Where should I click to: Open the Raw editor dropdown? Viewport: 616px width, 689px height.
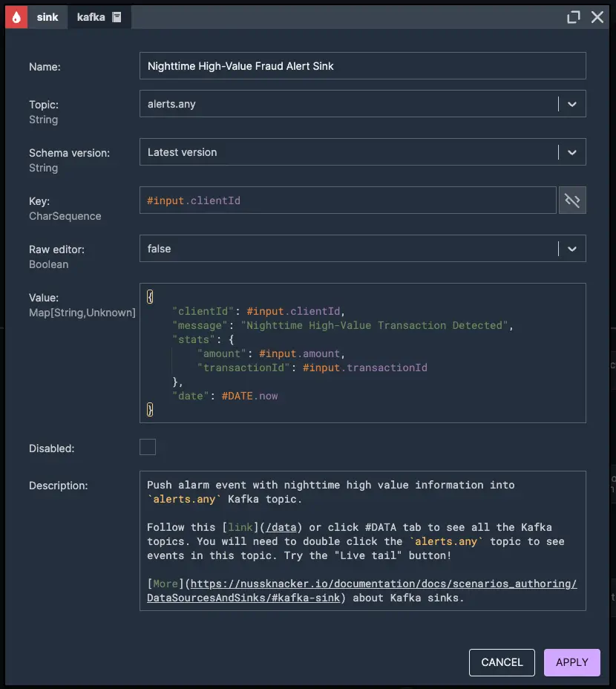click(x=572, y=249)
